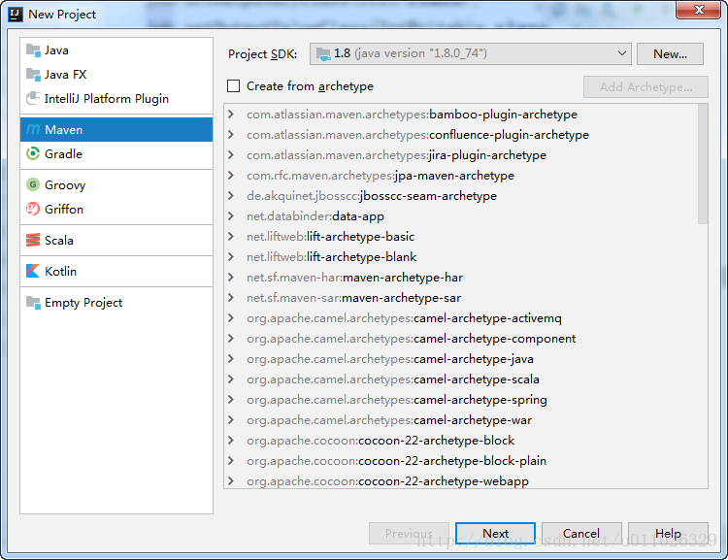Expand maven-archetype-sar node
This screenshot has height=560, width=728.
[x=231, y=298]
